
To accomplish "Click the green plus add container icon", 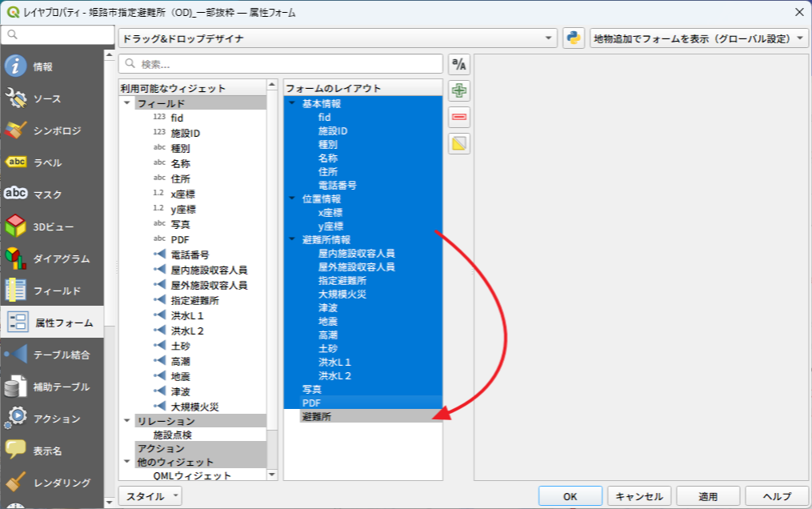I will coord(459,90).
